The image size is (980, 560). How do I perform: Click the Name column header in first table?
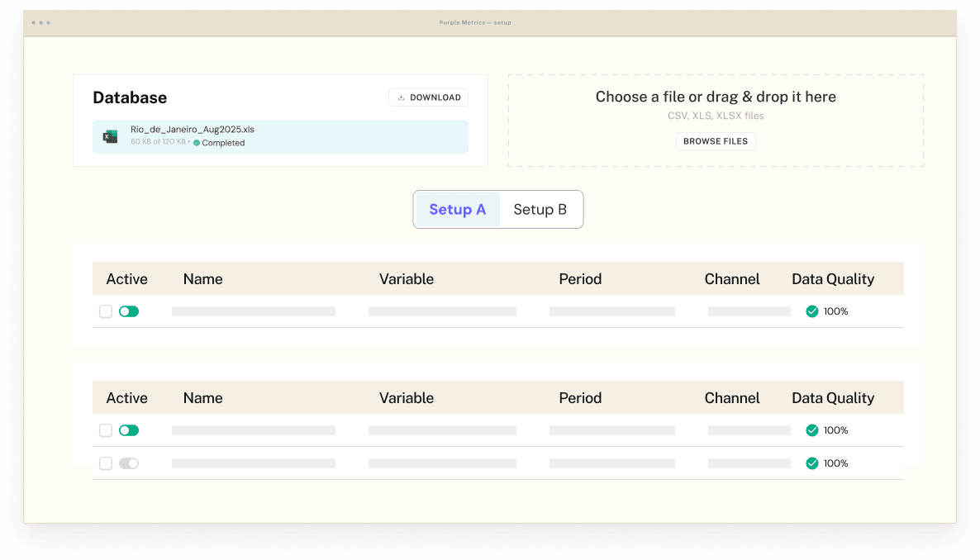pyautogui.click(x=202, y=278)
